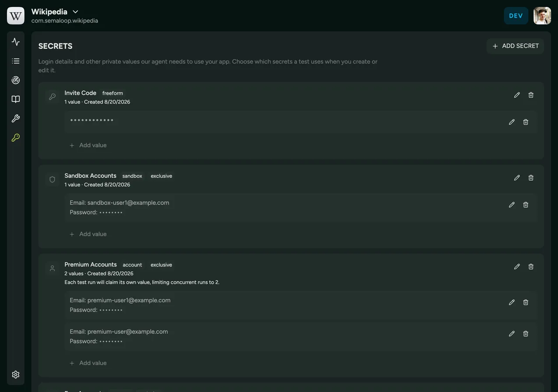Image resolution: width=558 pixels, height=392 pixels.
Task: Click the freeform tag on Invite Code
Action: coord(112,93)
